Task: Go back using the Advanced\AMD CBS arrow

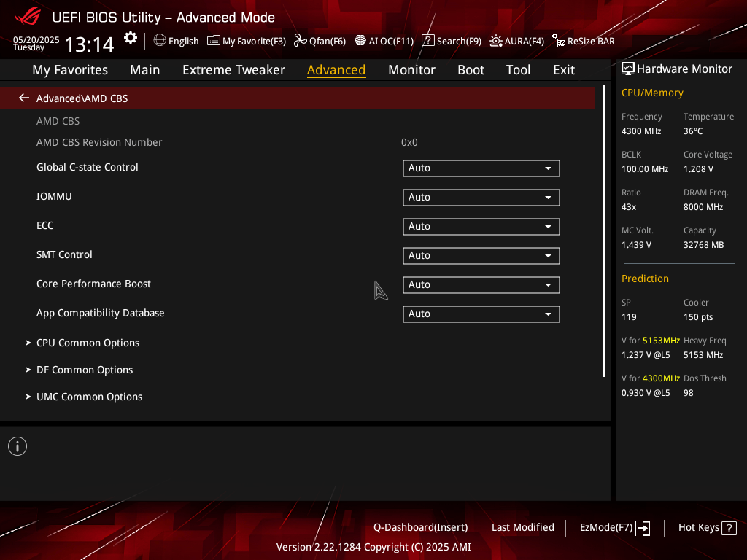Action: [24, 98]
